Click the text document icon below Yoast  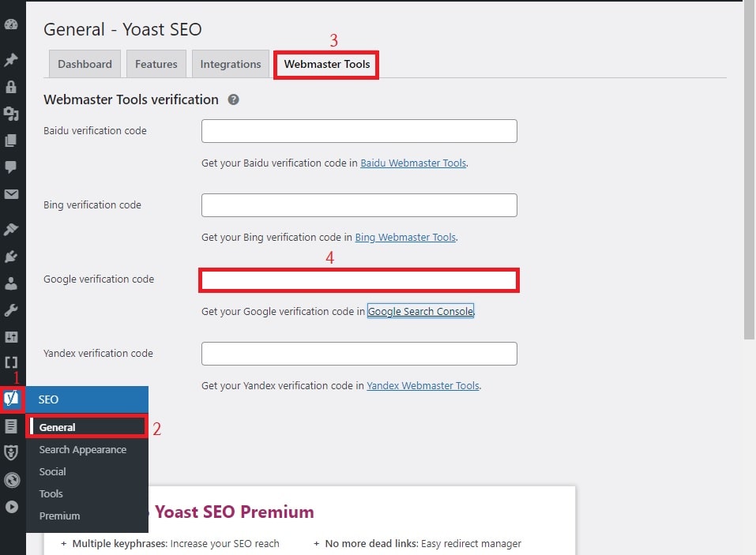point(11,426)
